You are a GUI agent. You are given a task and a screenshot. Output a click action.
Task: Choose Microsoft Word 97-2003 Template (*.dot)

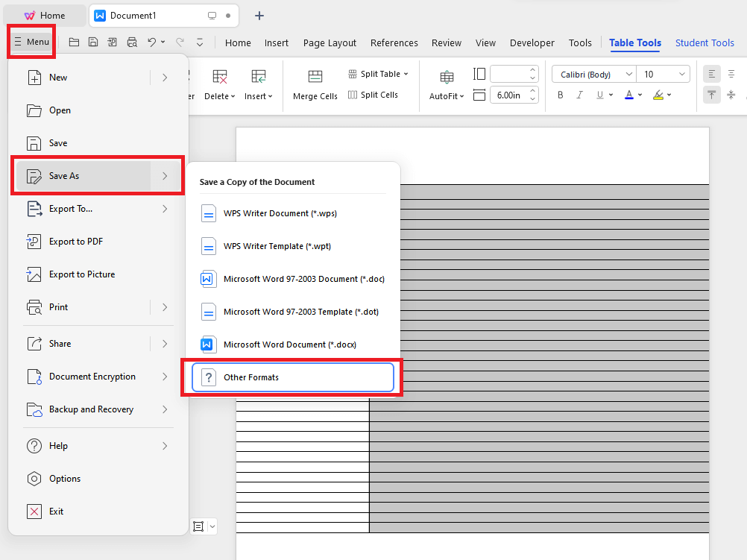click(x=292, y=312)
